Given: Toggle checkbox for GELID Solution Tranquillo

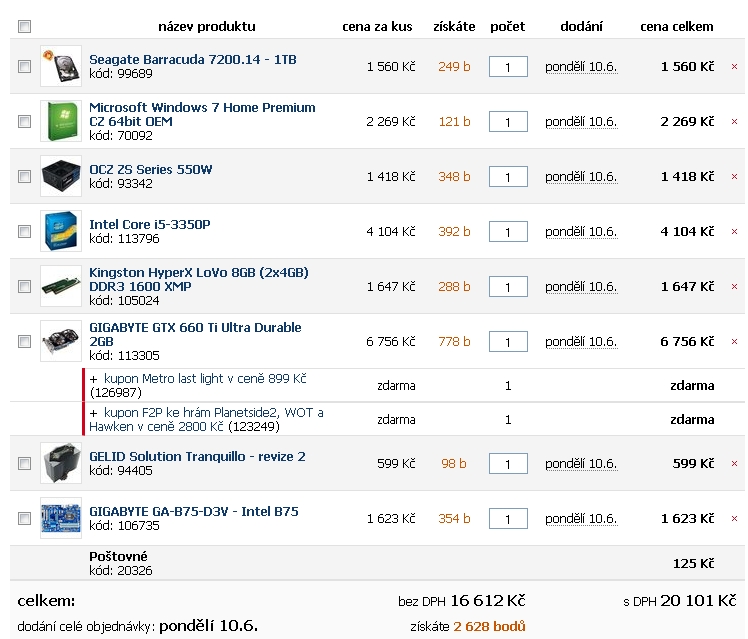Looking at the screenshot, I should 25,463.
